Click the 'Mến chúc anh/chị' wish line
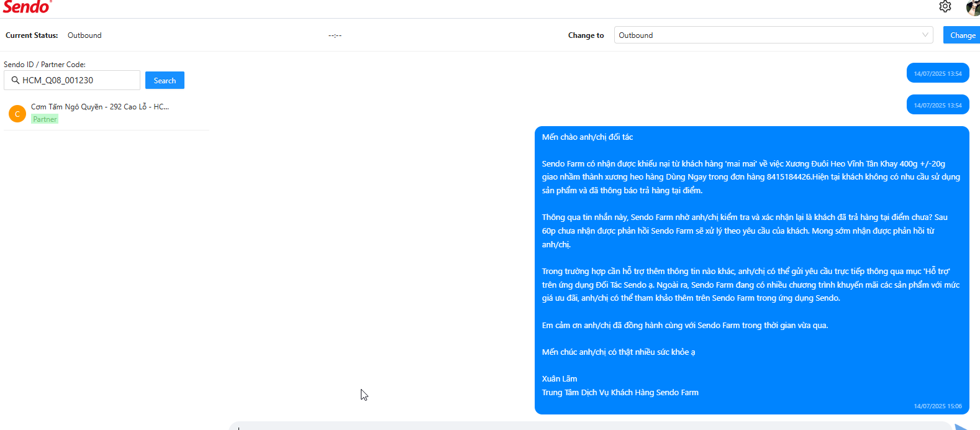Screen dimensions: 980x430 [619, 352]
